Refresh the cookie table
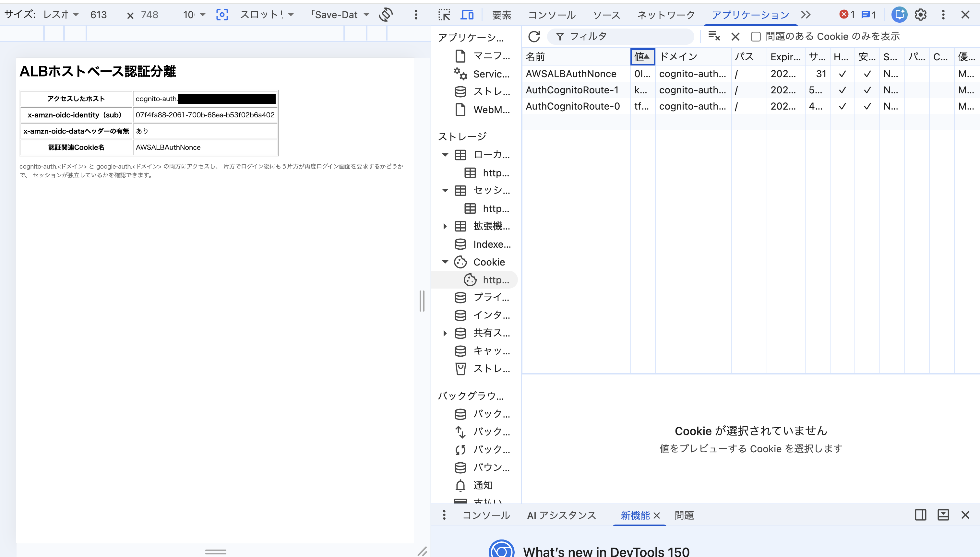This screenshot has width=980, height=557. [x=534, y=36]
